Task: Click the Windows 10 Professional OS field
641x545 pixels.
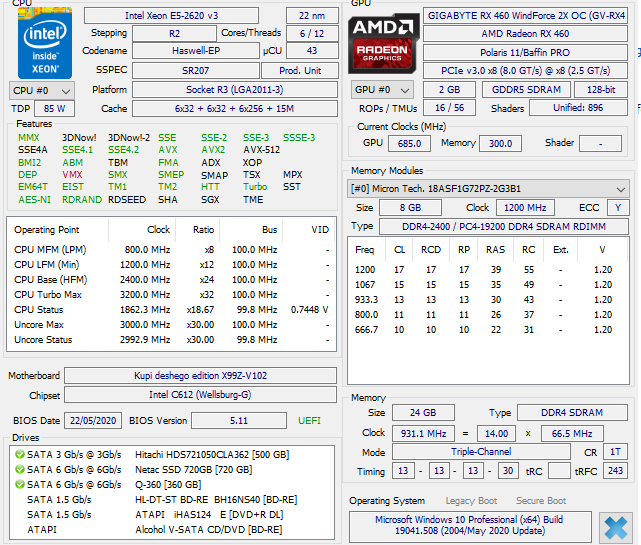Action: (x=470, y=525)
